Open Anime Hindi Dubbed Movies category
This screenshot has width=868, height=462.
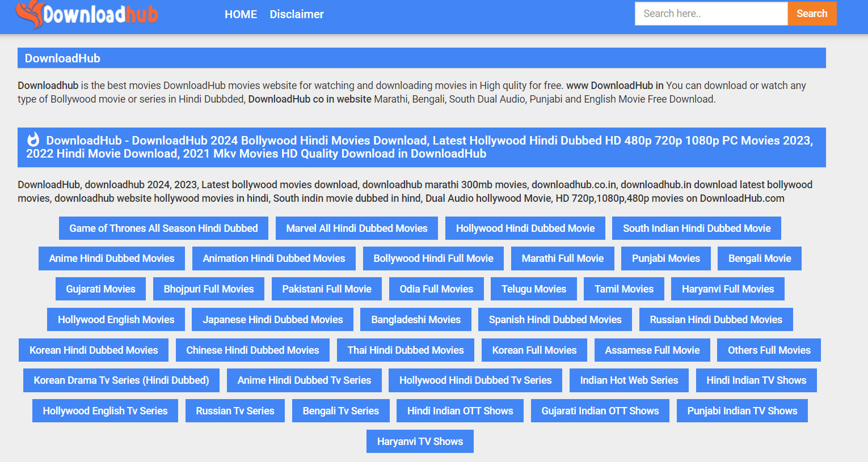click(x=112, y=258)
